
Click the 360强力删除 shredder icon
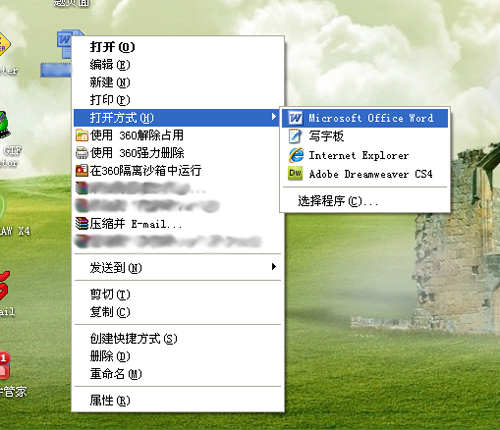pyautogui.click(x=82, y=153)
